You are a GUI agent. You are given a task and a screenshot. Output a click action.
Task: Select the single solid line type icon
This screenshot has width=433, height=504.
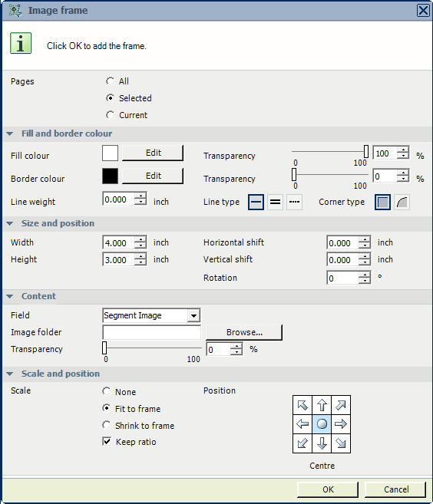click(x=256, y=203)
